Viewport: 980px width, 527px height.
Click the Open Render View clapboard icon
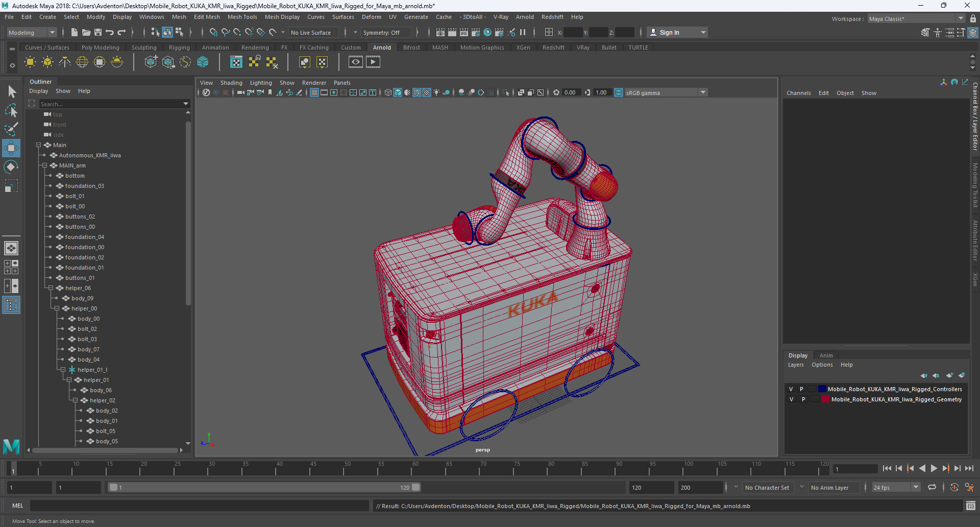pyautogui.click(x=440, y=32)
